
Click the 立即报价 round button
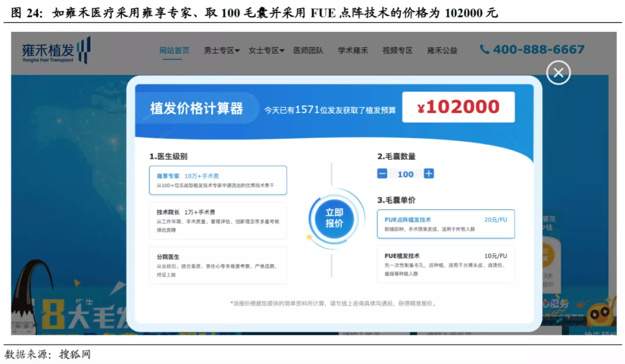(x=334, y=218)
